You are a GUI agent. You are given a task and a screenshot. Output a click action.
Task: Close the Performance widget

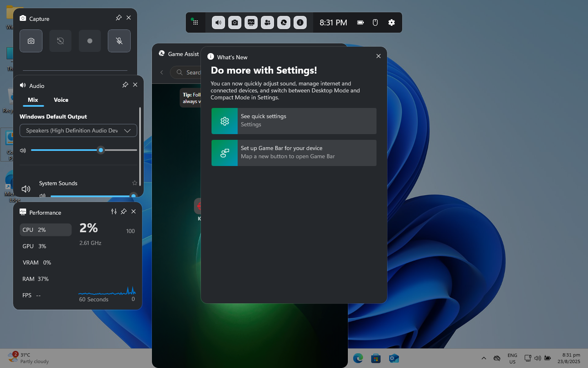point(134,211)
